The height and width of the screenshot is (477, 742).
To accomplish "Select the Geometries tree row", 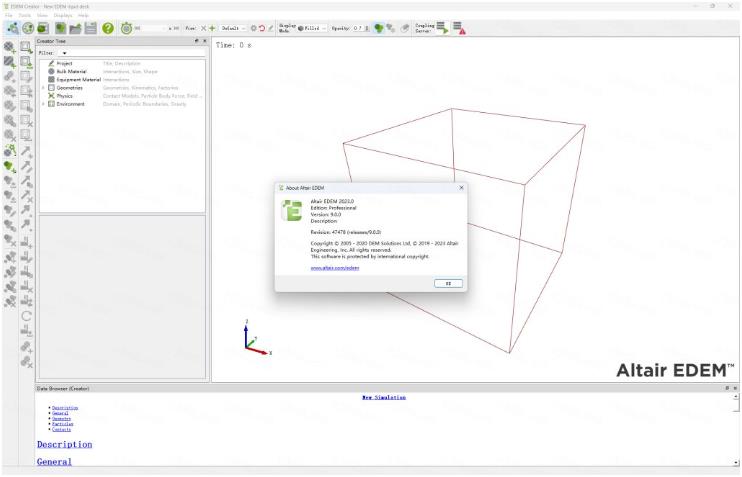I will coord(123,88).
